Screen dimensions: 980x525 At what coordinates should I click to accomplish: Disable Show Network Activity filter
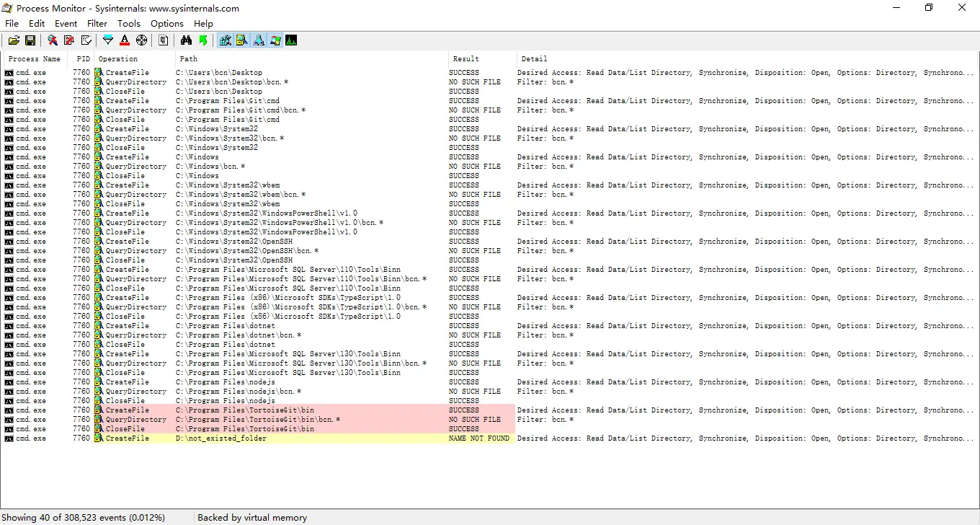259,40
